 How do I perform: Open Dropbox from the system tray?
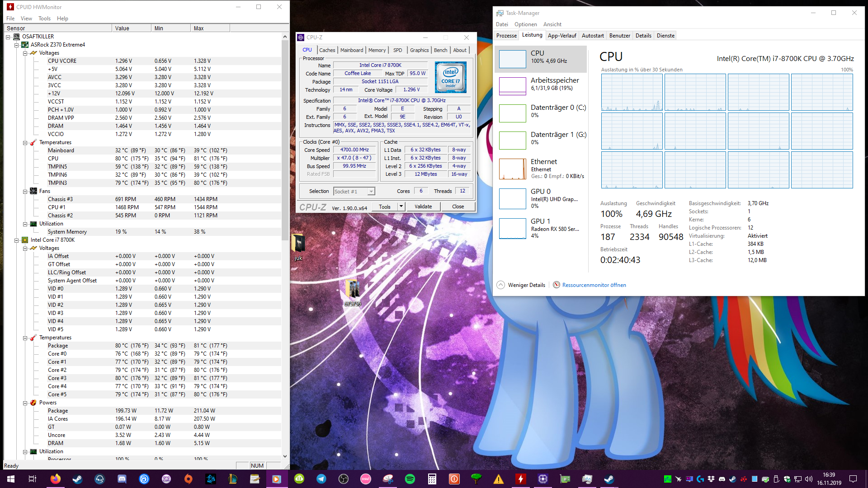(711, 479)
